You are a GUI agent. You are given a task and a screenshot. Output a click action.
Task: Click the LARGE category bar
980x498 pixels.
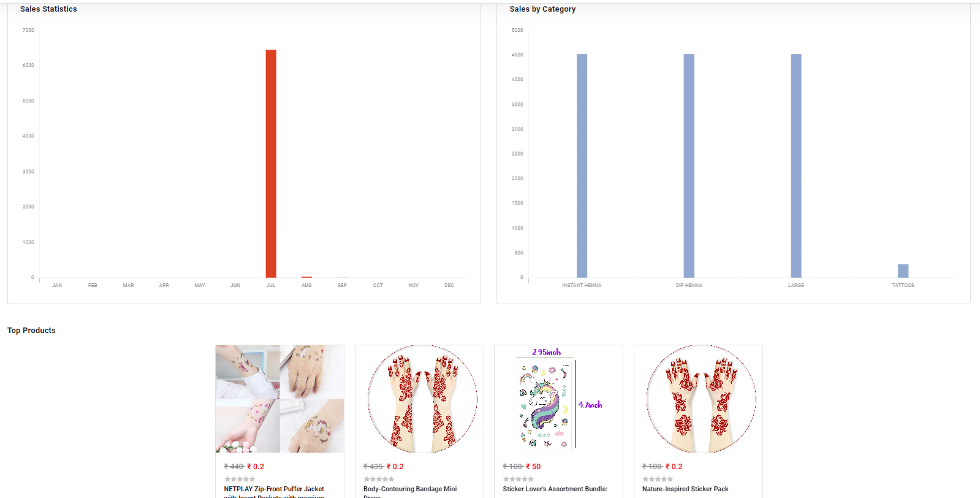(x=796, y=166)
